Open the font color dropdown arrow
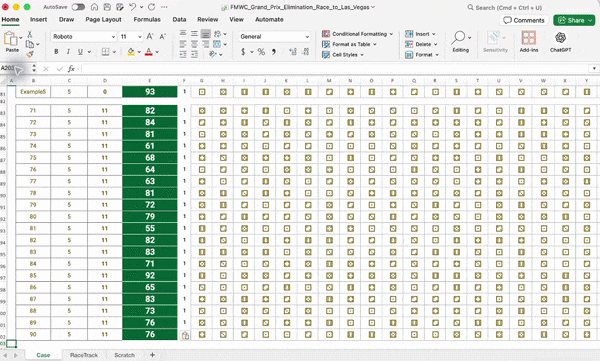The height and width of the screenshot is (361, 600). 157,52
